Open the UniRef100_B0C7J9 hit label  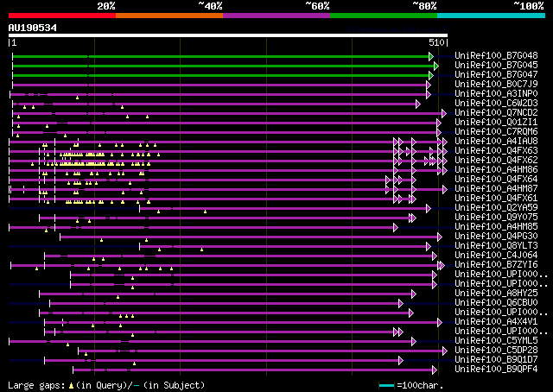tap(496, 85)
